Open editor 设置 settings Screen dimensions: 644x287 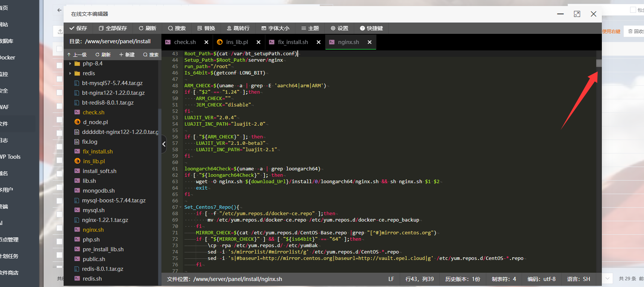(339, 28)
